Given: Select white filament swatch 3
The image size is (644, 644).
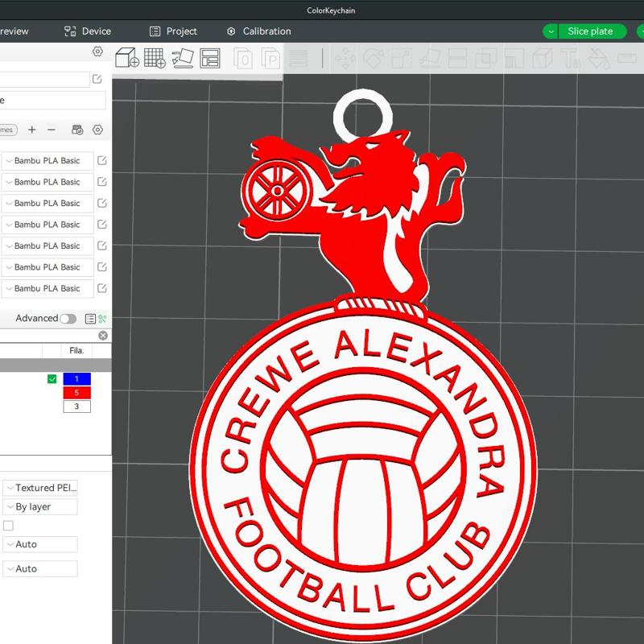Looking at the screenshot, I should (76, 407).
